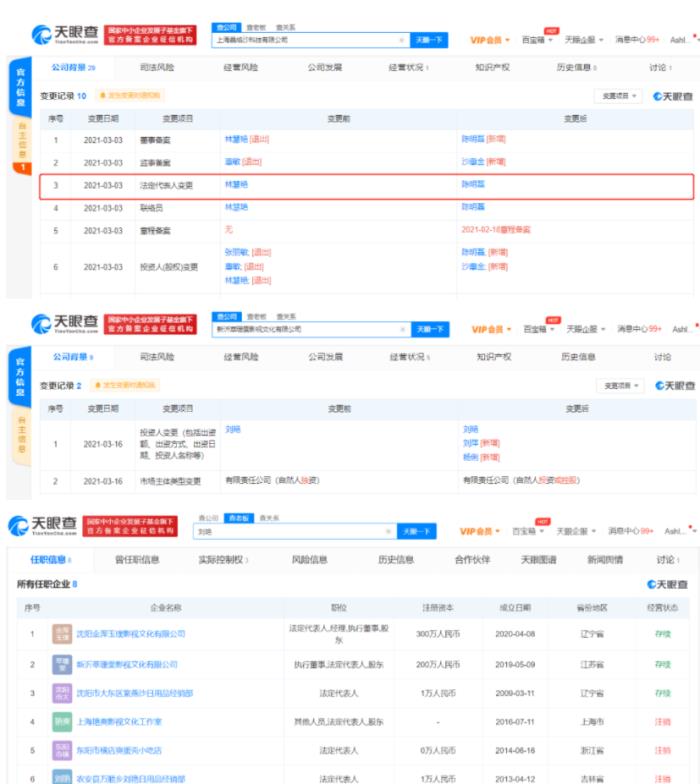Clear the search box in the top header
This screenshot has height=784, width=700.
click(x=402, y=40)
